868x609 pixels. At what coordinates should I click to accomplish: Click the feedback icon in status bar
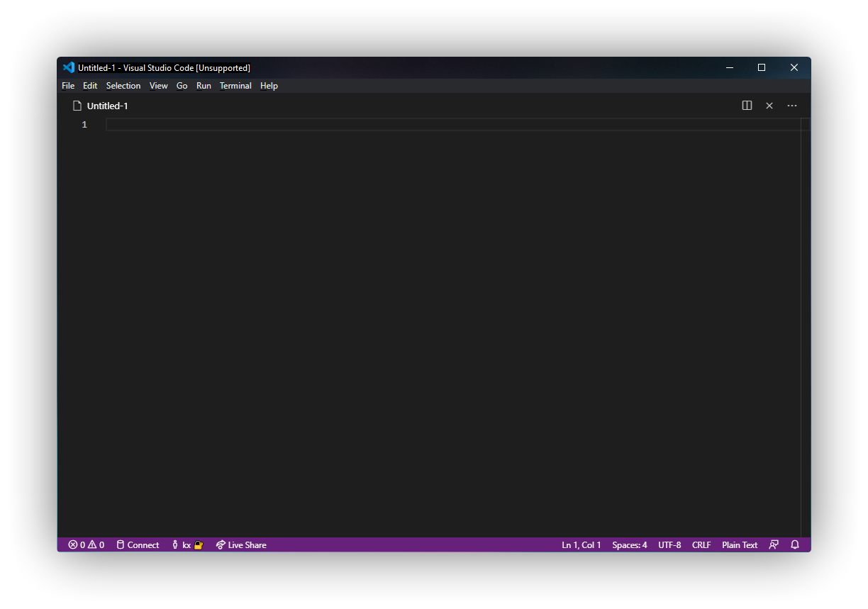(774, 545)
